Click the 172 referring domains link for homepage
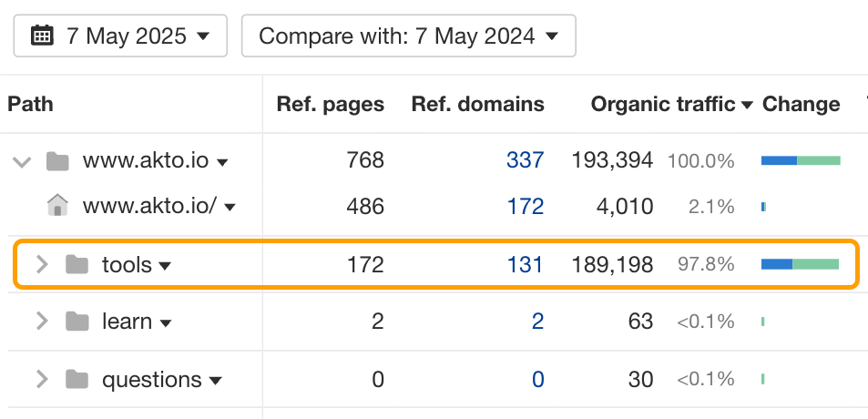The height and width of the screenshot is (419, 868). click(x=525, y=207)
